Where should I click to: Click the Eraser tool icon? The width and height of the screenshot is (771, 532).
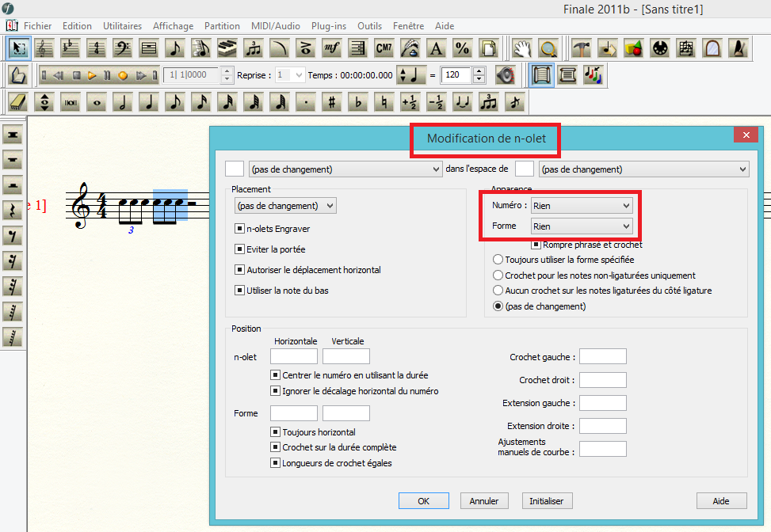(19, 102)
